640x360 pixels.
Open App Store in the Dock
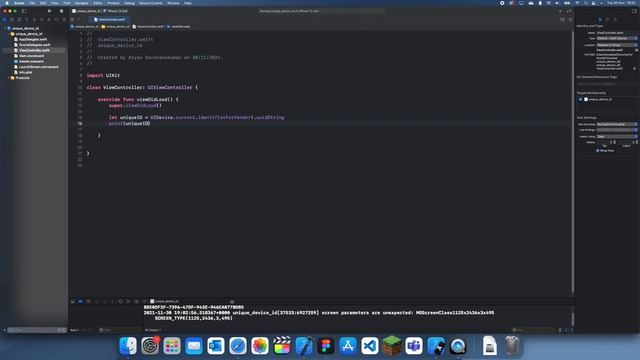pos(348,346)
